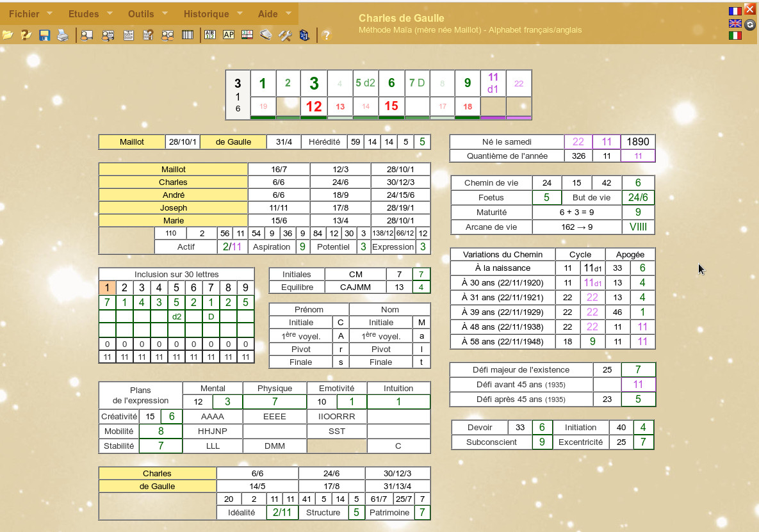Image resolution: width=759 pixels, height=532 pixels.
Task: Open the Fichier menu
Action: coord(24,13)
